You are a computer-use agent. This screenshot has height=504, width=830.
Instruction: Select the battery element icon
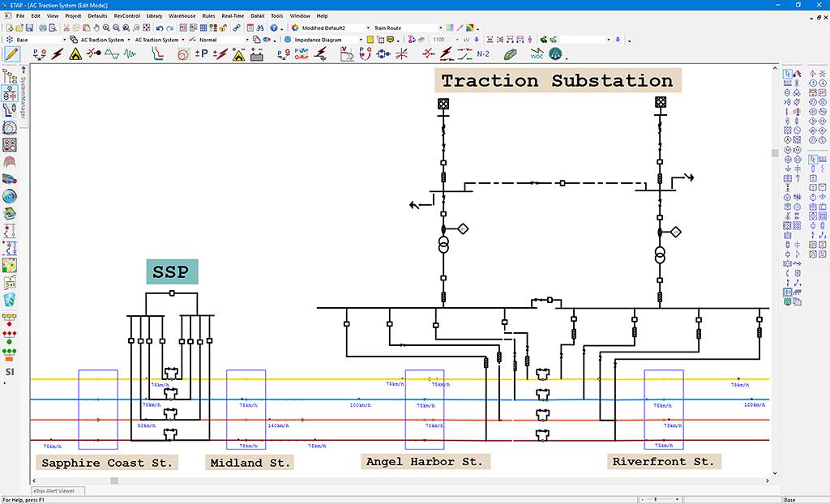tap(255, 55)
